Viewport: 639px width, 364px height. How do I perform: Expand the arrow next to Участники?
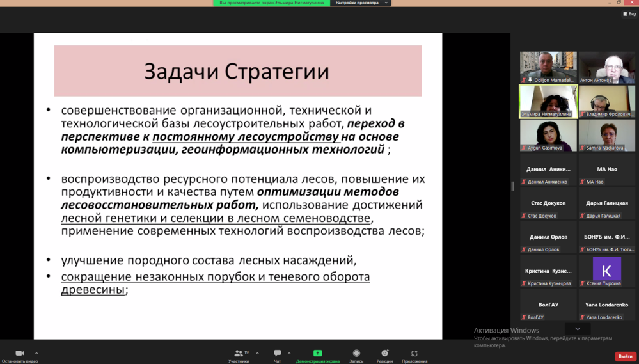pyautogui.click(x=257, y=353)
